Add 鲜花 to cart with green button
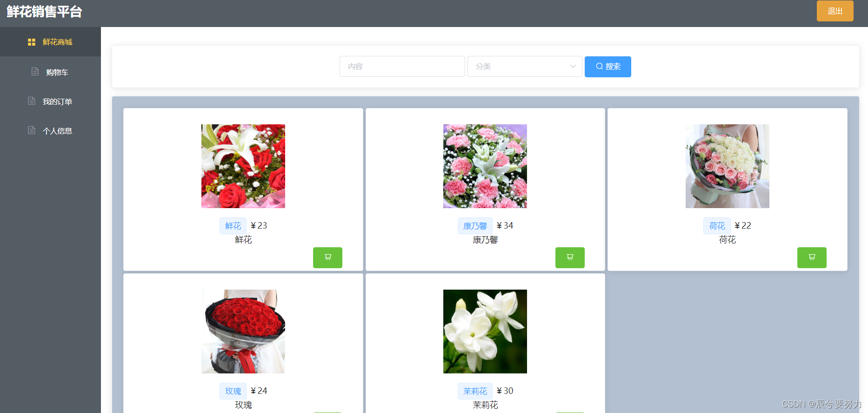The image size is (868, 413). pos(327,257)
